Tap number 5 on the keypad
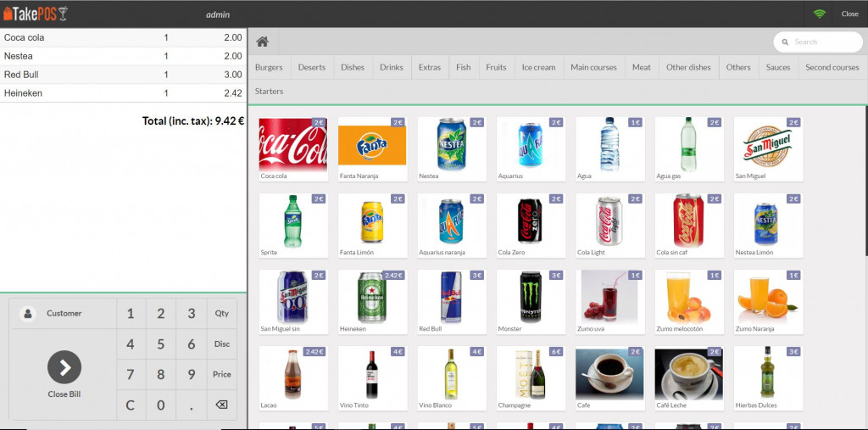This screenshot has height=430, width=868. click(160, 344)
